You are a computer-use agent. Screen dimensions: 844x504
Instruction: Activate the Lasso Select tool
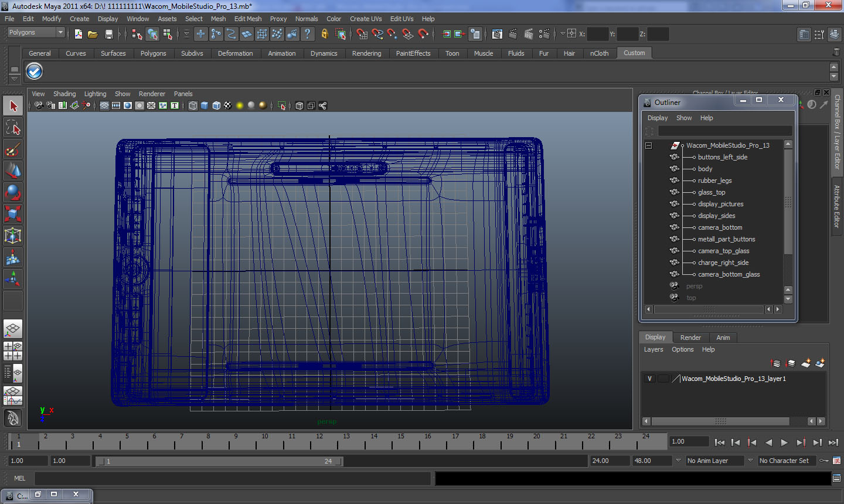(x=13, y=127)
